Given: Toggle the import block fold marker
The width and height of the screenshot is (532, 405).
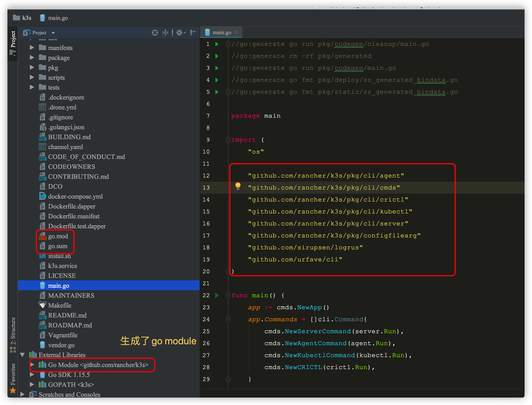Looking at the screenshot, I should (x=228, y=140).
